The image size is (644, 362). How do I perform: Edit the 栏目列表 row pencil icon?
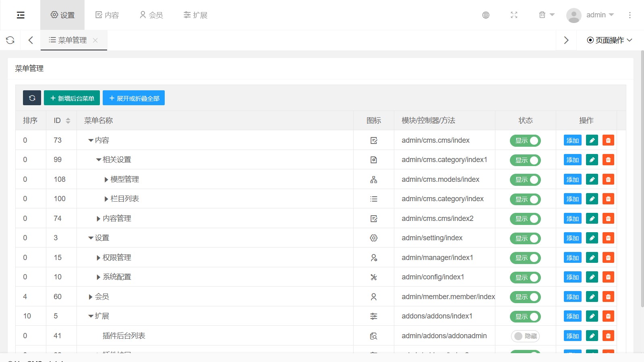592,199
